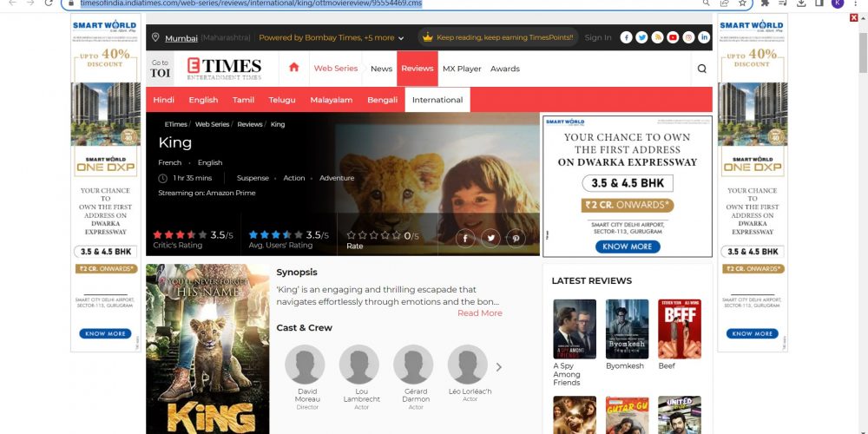Switch to the Tamil reviews tab
Viewport: 868px width, 434px height.
tap(243, 100)
